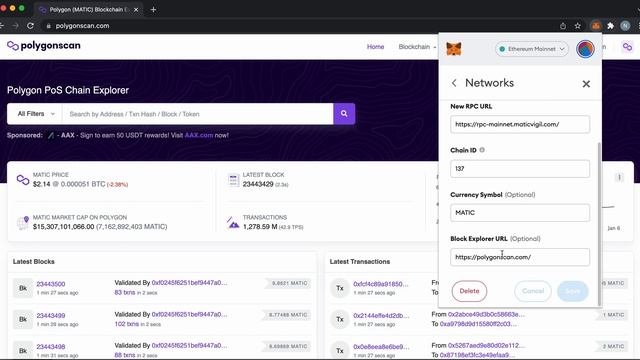This screenshot has height=360, width=640.
Task: Click the Bk icon for block 23443499
Action: 23,319
